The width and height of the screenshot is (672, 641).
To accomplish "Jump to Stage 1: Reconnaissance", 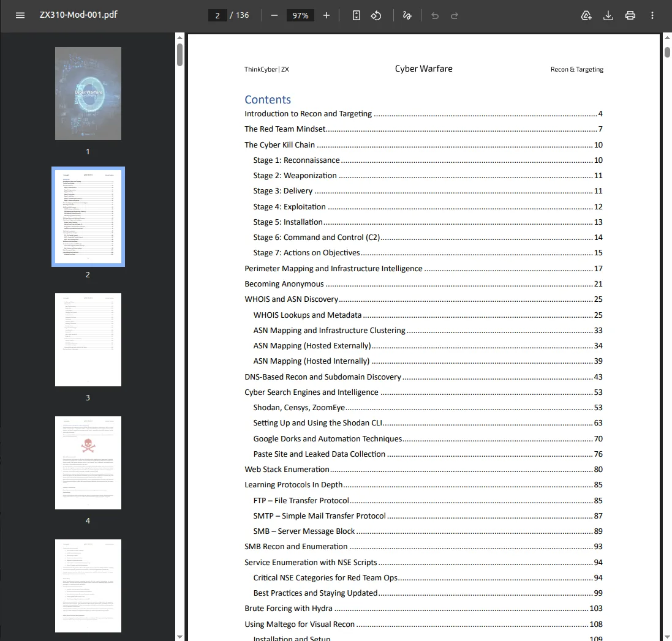I will pos(428,160).
